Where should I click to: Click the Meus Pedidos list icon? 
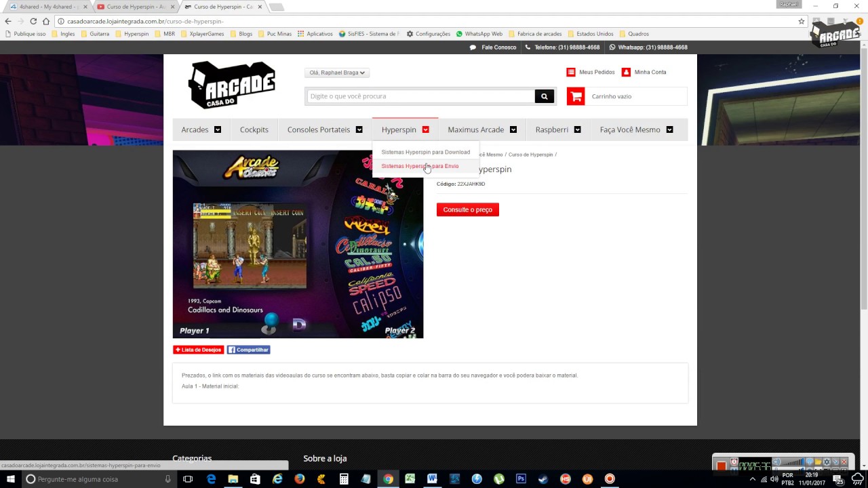[x=571, y=72]
